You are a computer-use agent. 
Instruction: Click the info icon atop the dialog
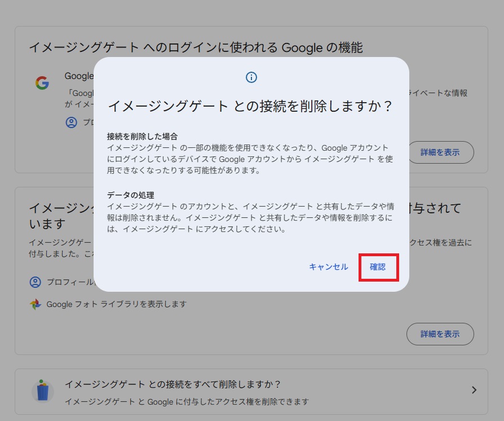(251, 77)
